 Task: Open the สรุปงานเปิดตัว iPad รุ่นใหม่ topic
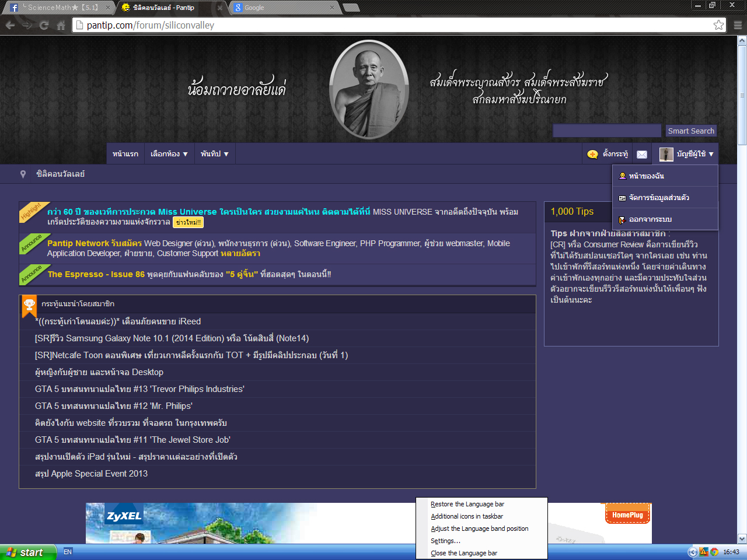tap(136, 457)
